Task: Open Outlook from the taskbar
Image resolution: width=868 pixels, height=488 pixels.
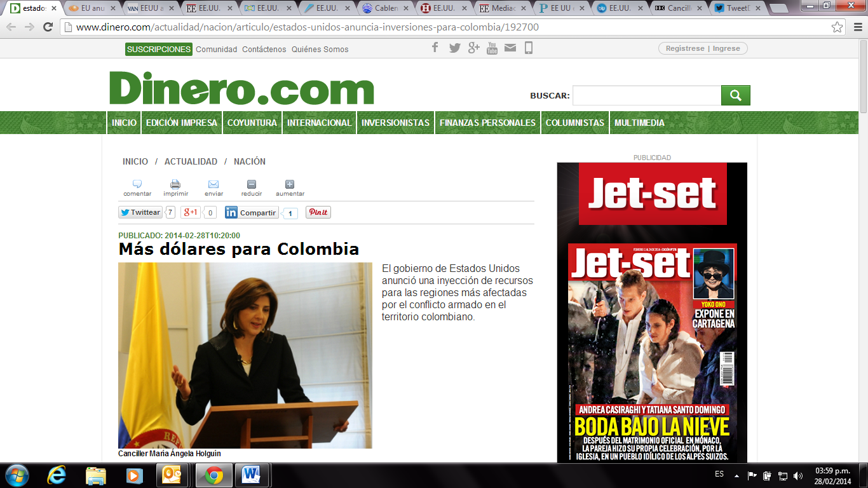Action: coord(172,475)
